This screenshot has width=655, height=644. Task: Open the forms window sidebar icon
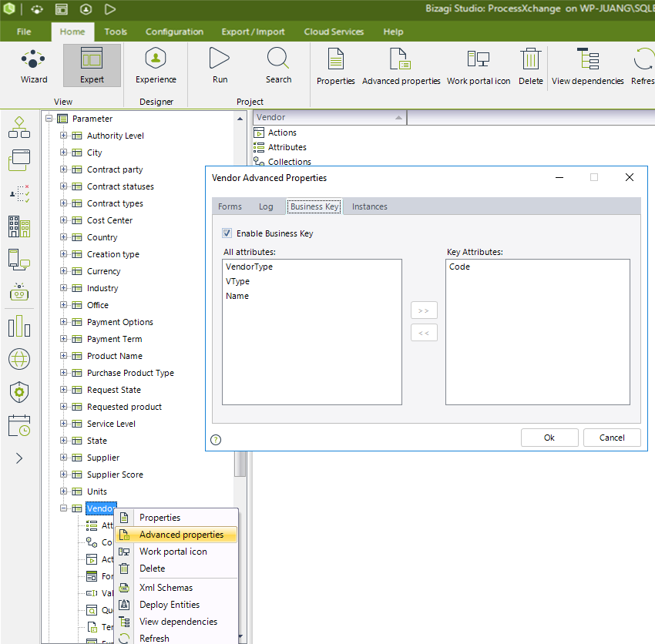pyautogui.click(x=19, y=160)
